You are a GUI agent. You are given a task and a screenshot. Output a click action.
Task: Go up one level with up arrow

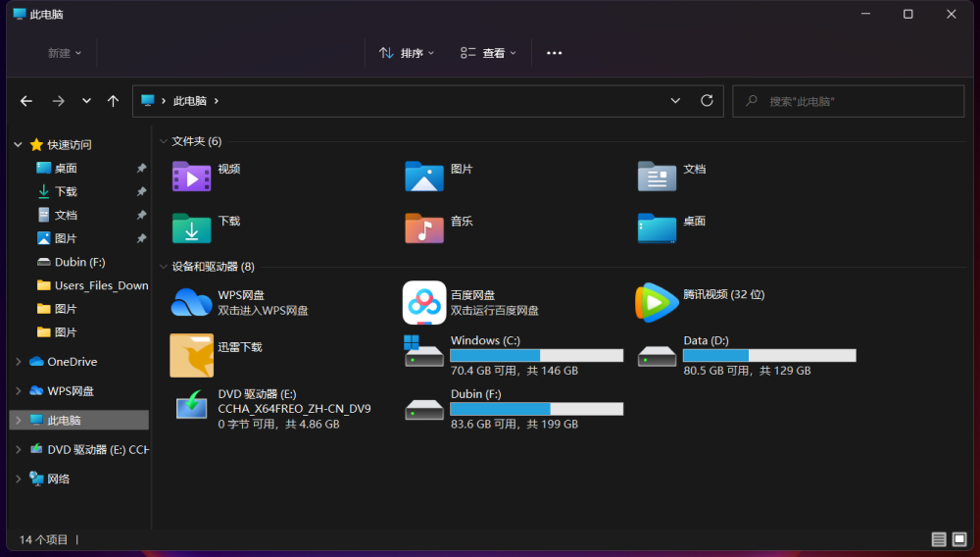point(113,101)
